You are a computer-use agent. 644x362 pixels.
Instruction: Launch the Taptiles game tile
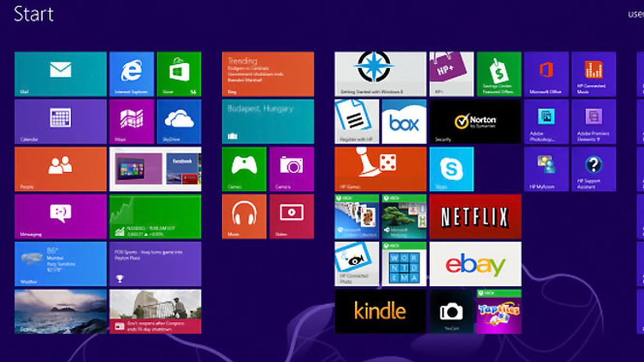click(499, 312)
